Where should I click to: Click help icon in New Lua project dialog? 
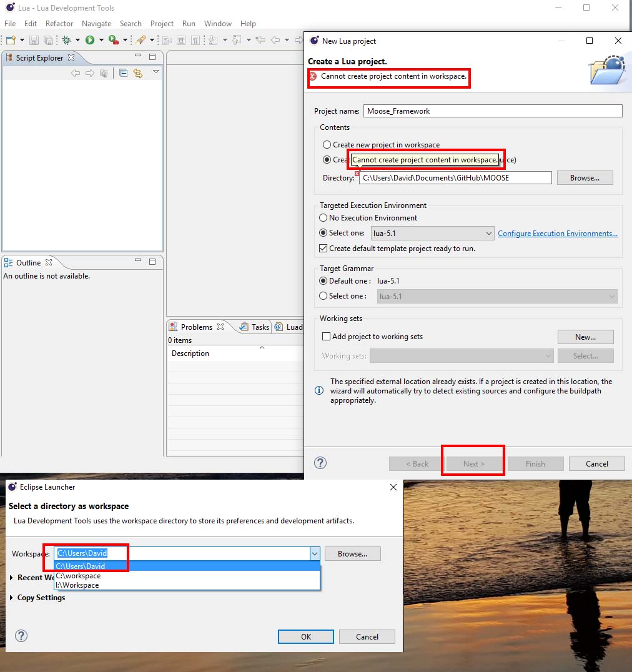coord(320,463)
